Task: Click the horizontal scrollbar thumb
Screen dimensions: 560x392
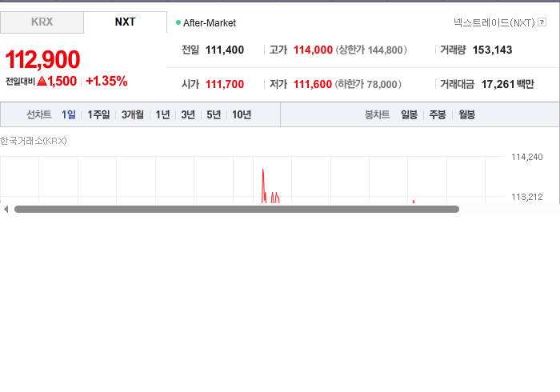Action: tap(237, 210)
